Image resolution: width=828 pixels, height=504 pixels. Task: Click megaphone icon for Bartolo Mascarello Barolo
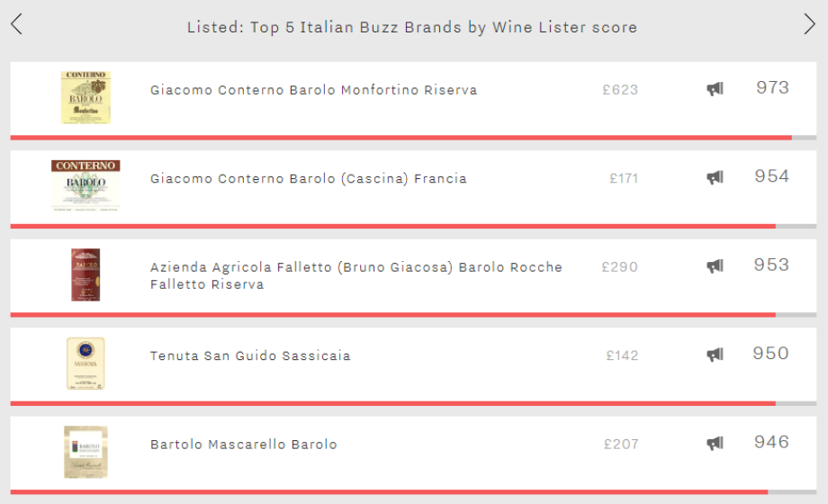[x=715, y=443]
